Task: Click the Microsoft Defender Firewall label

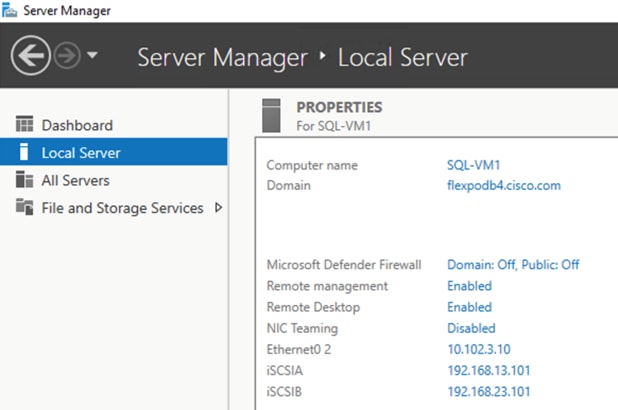Action: click(x=344, y=265)
